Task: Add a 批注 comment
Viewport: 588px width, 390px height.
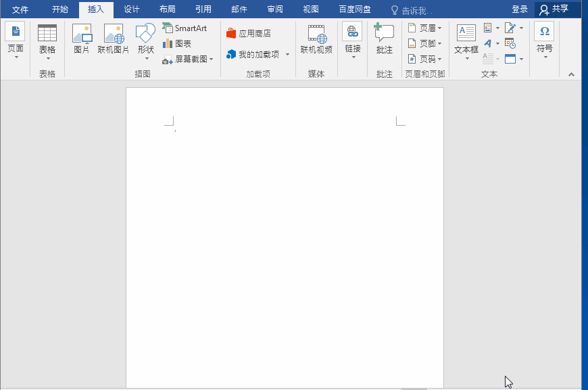Action: pyautogui.click(x=384, y=39)
